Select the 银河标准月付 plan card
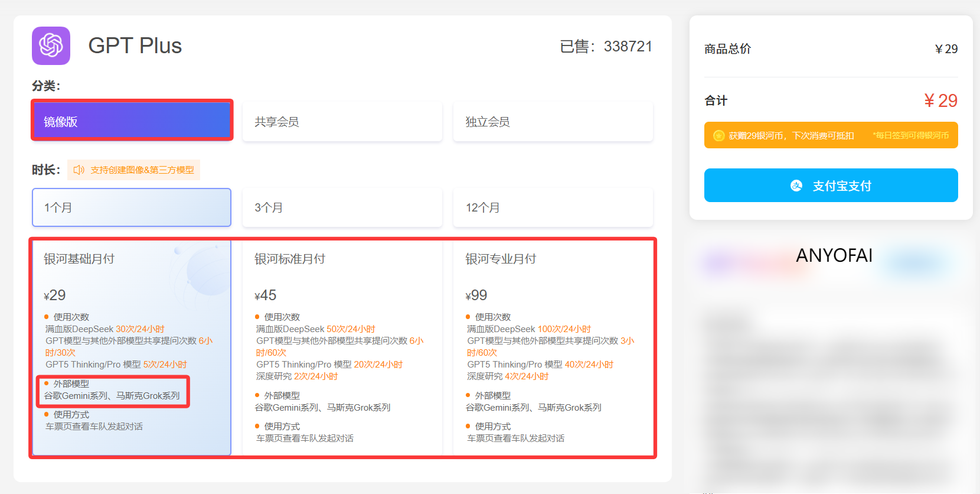 [342, 347]
